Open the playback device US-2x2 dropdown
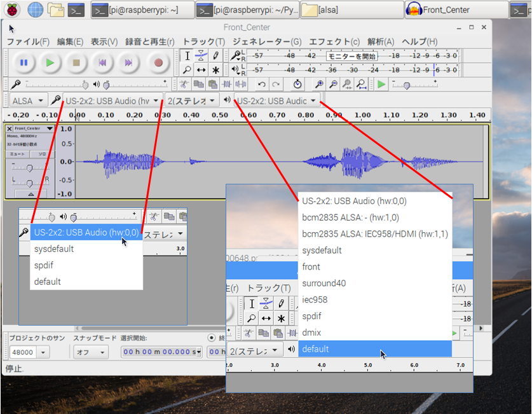532x414 pixels. 277,100
